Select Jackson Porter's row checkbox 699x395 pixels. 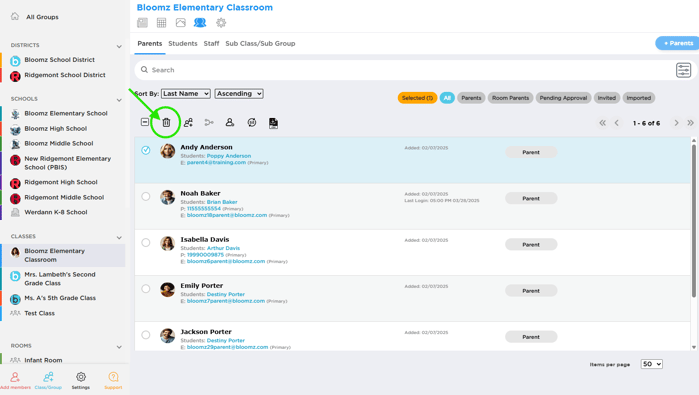tap(146, 335)
